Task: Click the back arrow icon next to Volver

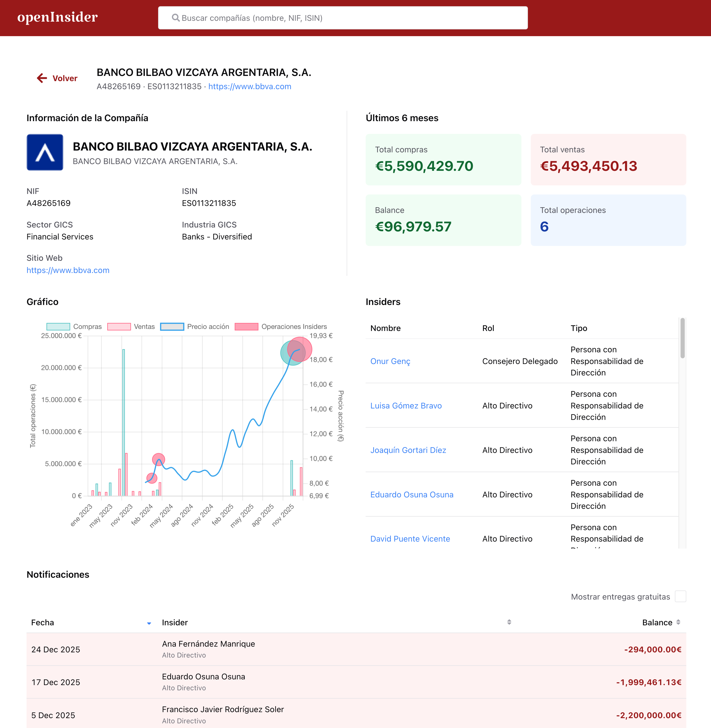Action: coord(42,78)
